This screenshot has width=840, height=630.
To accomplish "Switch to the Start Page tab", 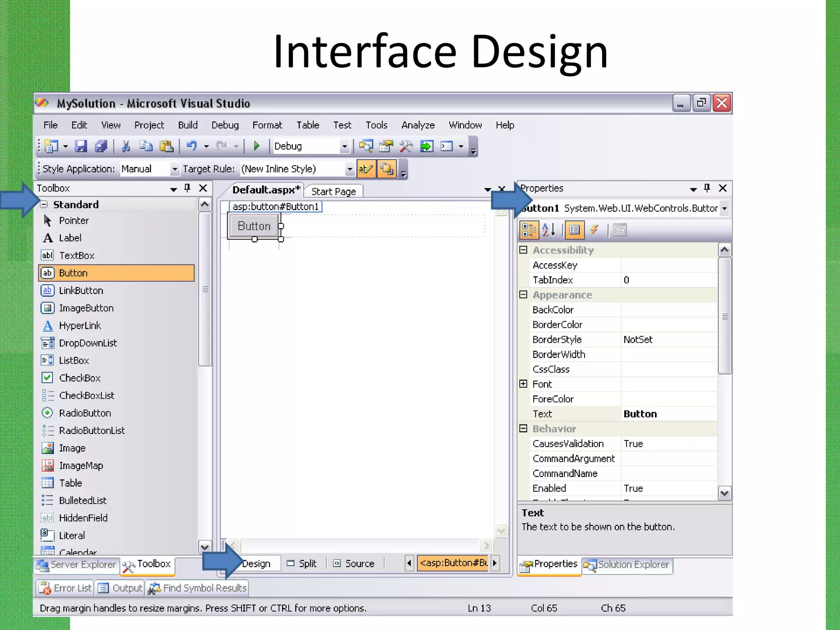I will tap(333, 192).
